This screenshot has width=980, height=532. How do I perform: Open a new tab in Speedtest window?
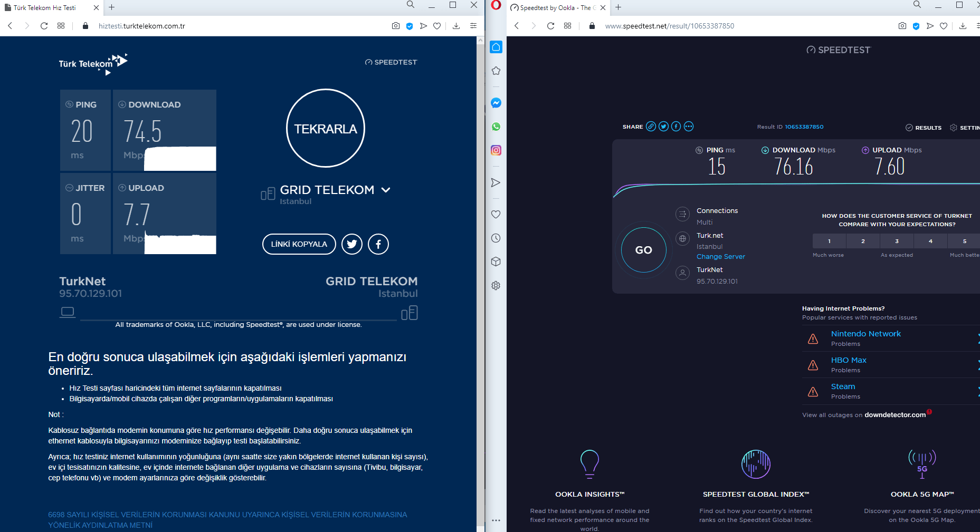(x=619, y=7)
